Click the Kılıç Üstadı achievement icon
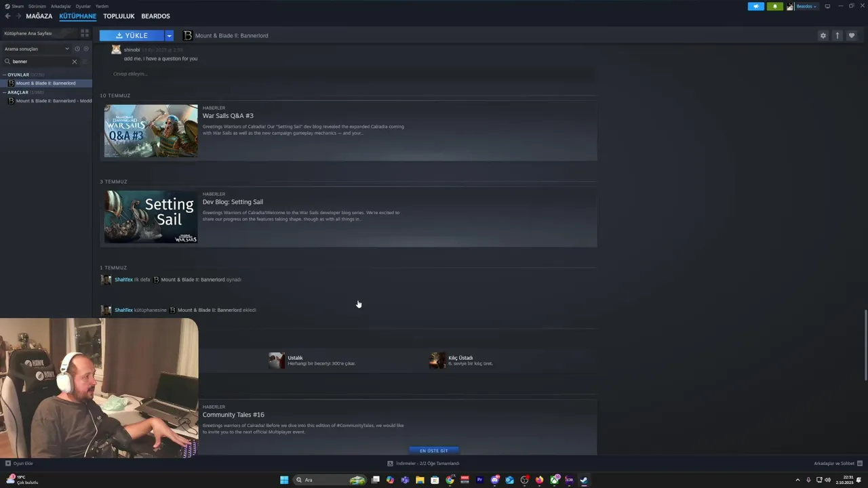 [437, 360]
